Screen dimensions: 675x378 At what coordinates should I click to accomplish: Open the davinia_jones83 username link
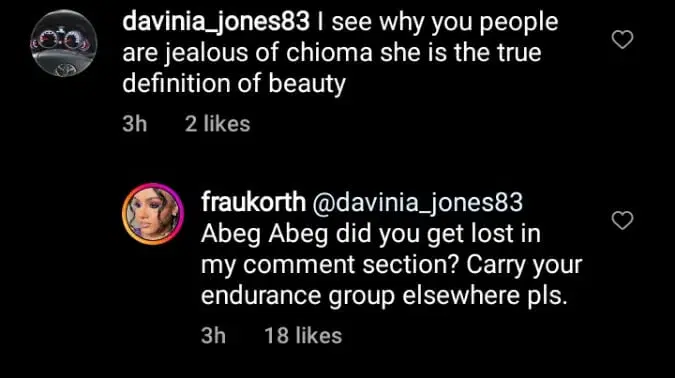click(x=216, y=22)
